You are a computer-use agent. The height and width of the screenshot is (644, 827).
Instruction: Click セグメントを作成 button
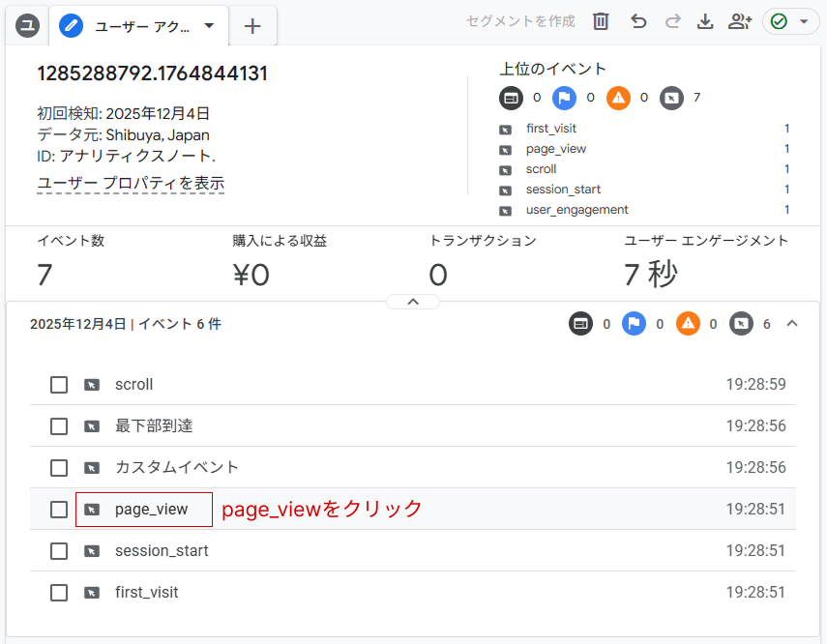[x=519, y=21]
